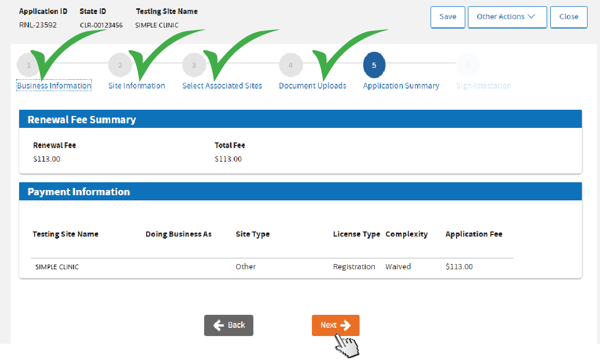The image size is (600, 364).
Task: Select the step 3 circle
Action: pos(194,65)
